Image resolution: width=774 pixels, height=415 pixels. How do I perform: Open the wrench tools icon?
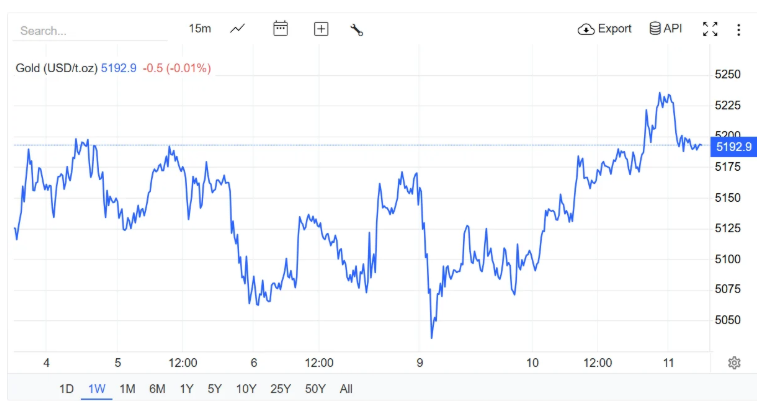356,29
